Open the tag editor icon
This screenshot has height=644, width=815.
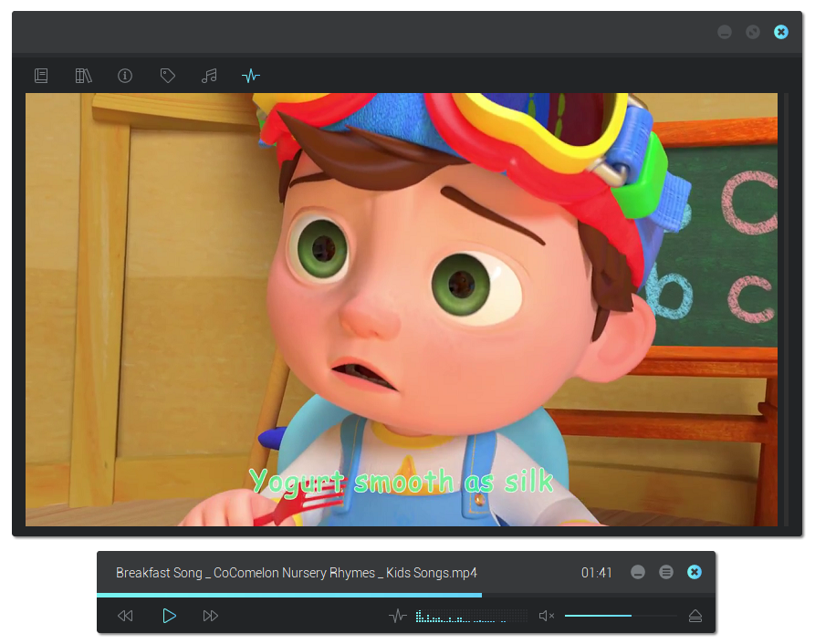[x=168, y=76]
